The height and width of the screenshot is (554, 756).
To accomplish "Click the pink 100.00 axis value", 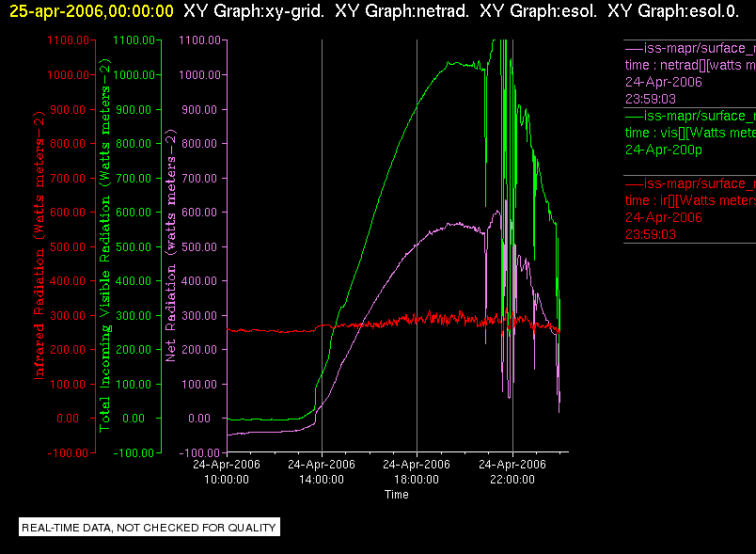I will (x=199, y=385).
